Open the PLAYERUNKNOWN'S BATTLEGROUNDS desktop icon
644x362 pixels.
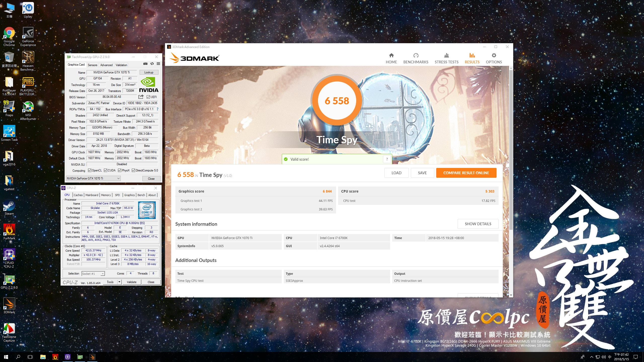pos(28,86)
